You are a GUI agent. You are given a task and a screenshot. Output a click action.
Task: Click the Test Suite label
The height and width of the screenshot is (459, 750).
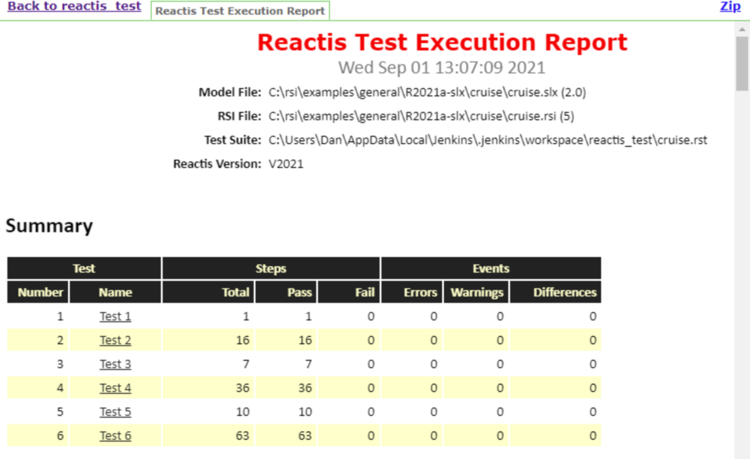(233, 140)
